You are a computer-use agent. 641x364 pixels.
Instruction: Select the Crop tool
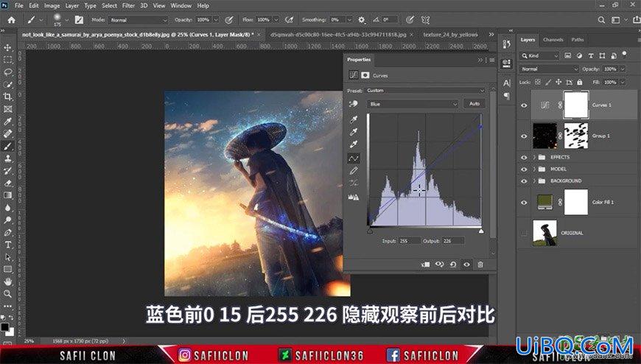click(x=7, y=97)
